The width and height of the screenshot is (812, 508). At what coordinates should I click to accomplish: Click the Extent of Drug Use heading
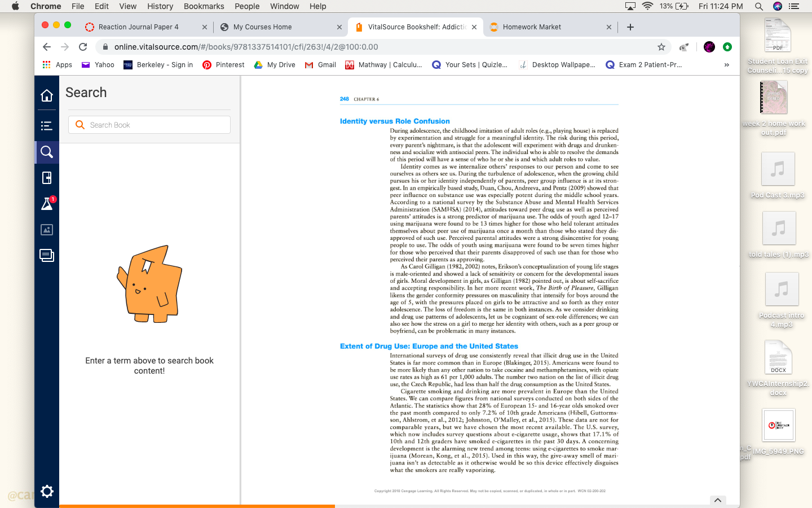[x=429, y=347]
